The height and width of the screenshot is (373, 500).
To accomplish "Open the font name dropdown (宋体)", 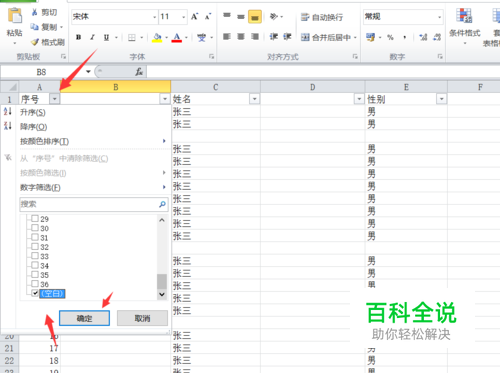I will click(154, 17).
